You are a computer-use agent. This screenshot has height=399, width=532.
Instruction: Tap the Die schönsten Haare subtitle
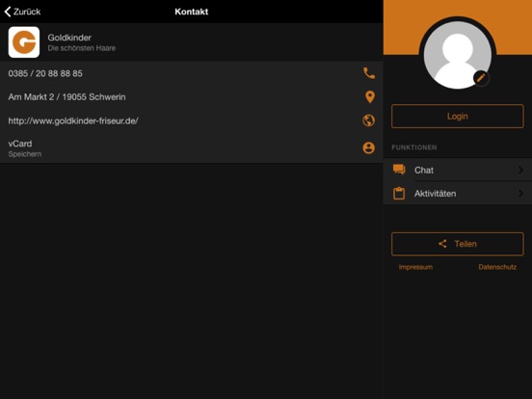81,48
